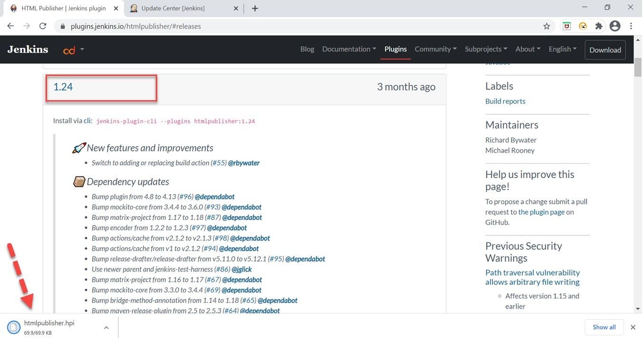The height and width of the screenshot is (338, 644).
Task: Click the jenkins-plugin-cli install command text
Action: (176, 121)
